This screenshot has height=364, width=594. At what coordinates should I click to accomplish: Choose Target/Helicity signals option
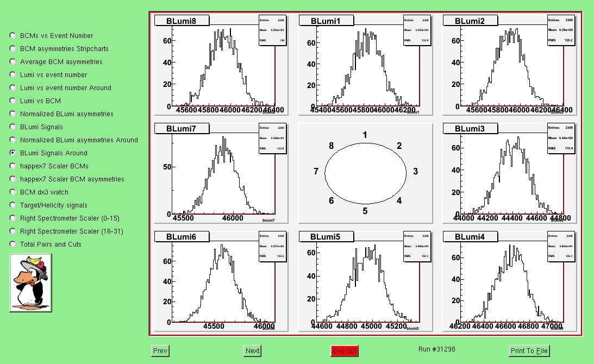pos(12,205)
